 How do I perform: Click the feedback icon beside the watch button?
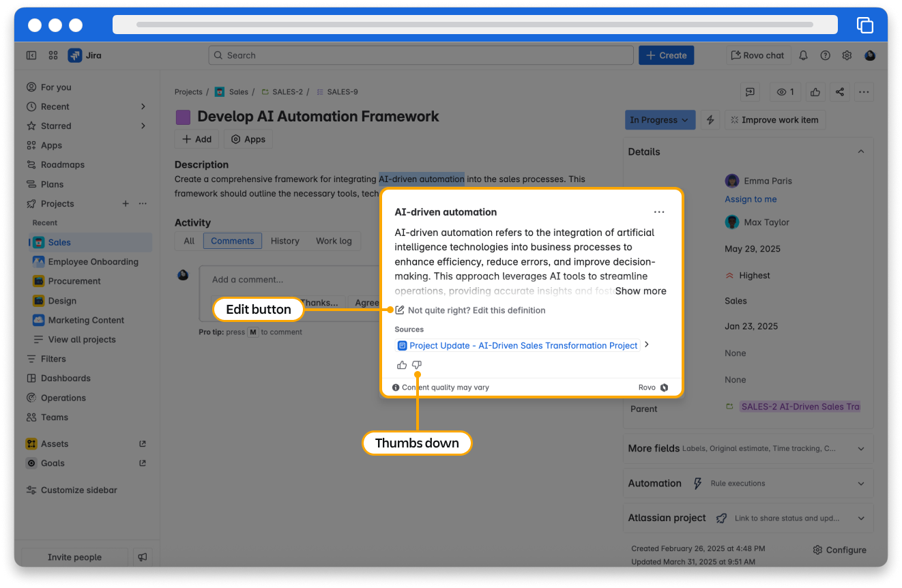point(750,91)
